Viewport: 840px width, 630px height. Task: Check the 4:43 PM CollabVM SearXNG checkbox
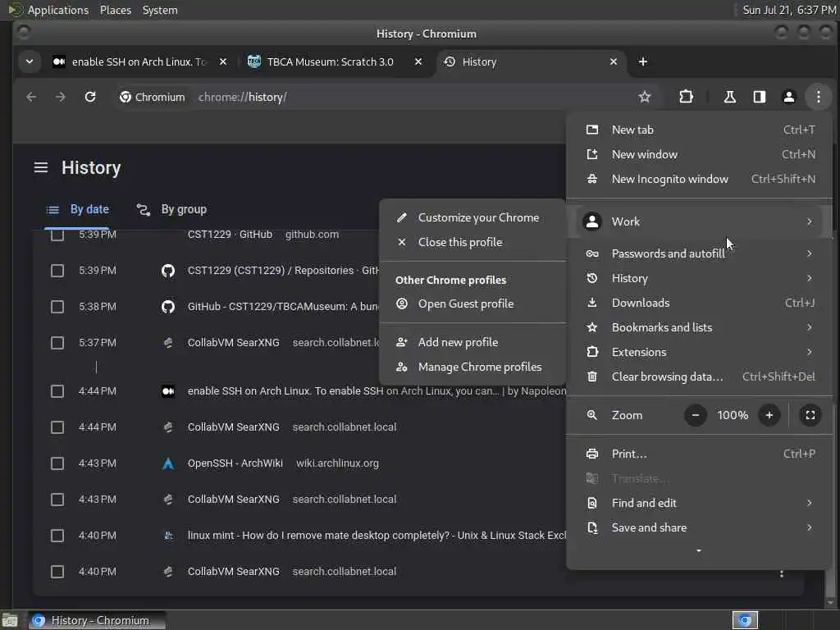(57, 500)
